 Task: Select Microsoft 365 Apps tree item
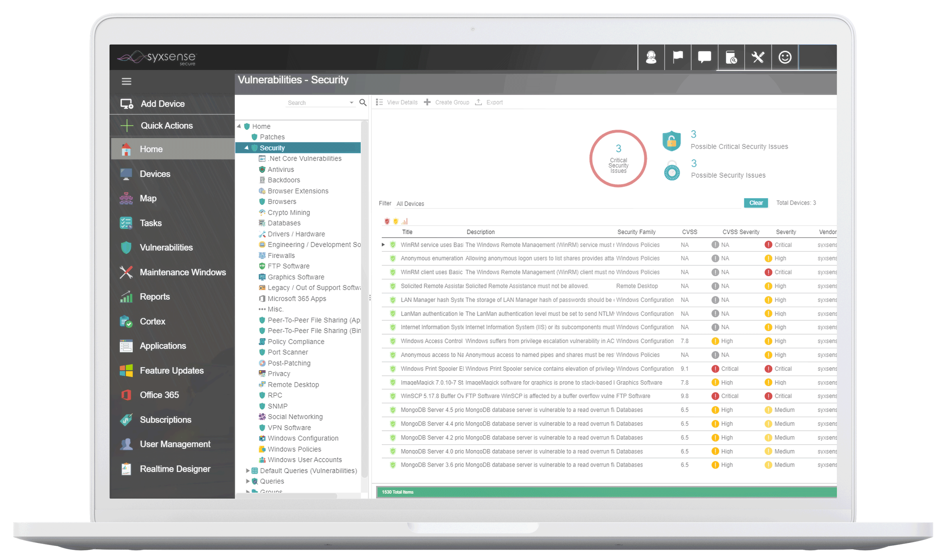click(x=292, y=299)
